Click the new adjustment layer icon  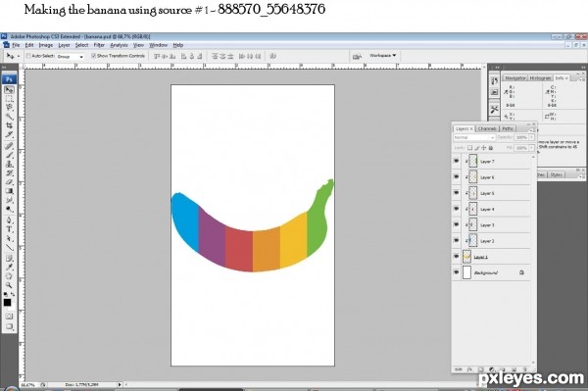(x=492, y=369)
